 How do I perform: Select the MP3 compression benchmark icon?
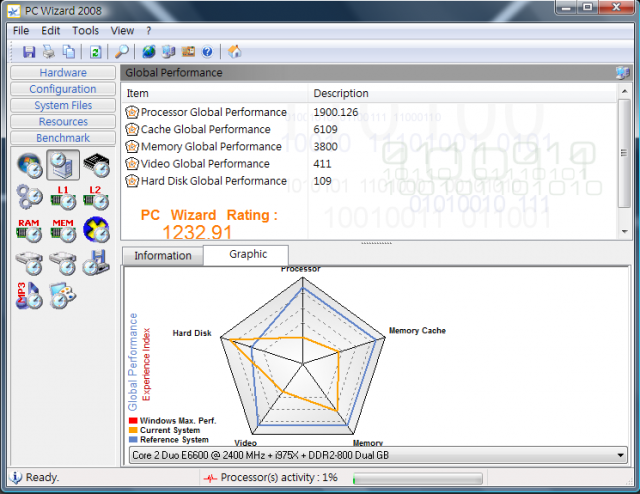click(x=29, y=296)
